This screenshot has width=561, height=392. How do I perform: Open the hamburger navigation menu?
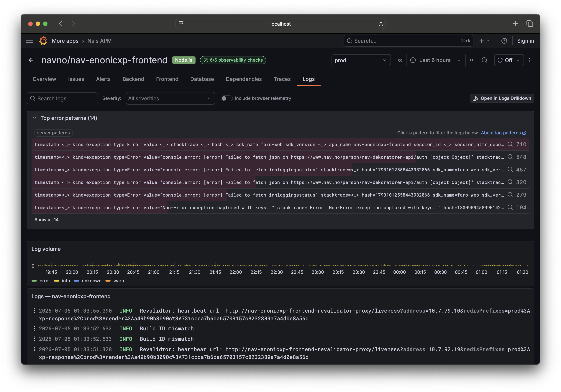[x=29, y=41]
